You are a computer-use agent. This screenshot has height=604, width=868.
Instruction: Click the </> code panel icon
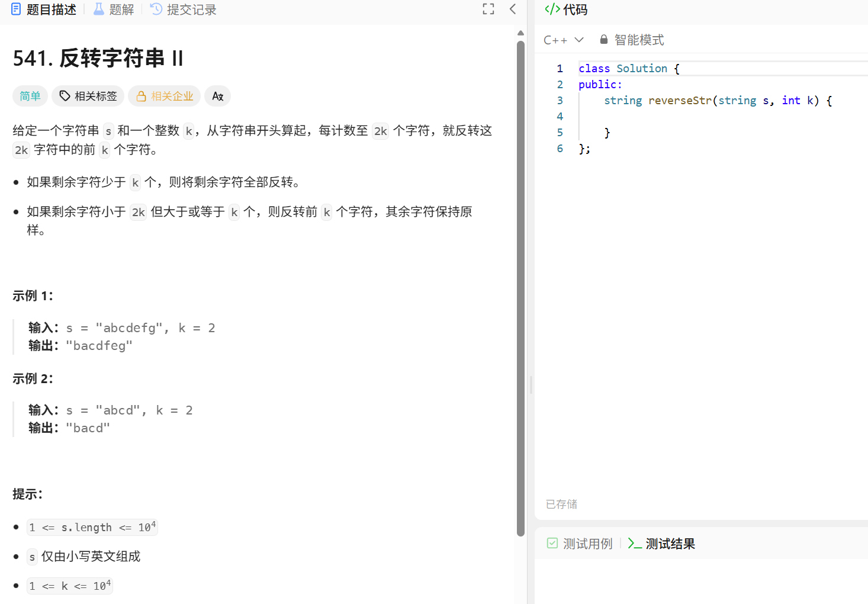pyautogui.click(x=552, y=9)
